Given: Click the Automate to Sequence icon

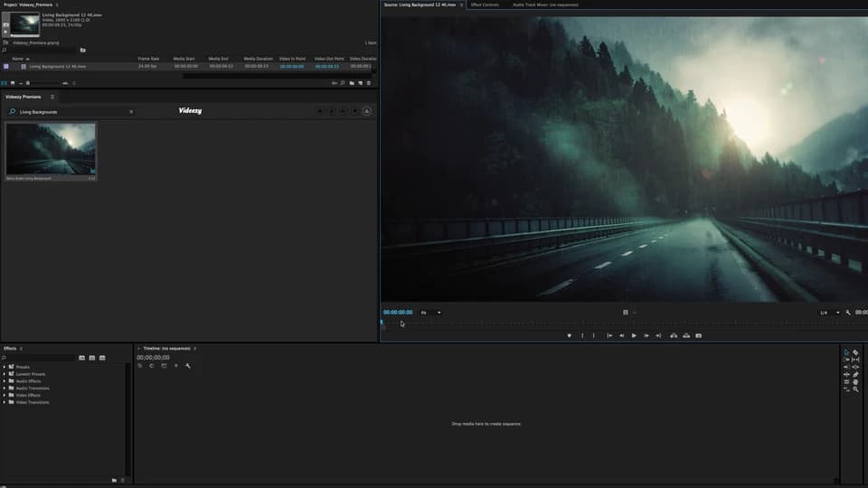Looking at the screenshot, I should point(335,83).
